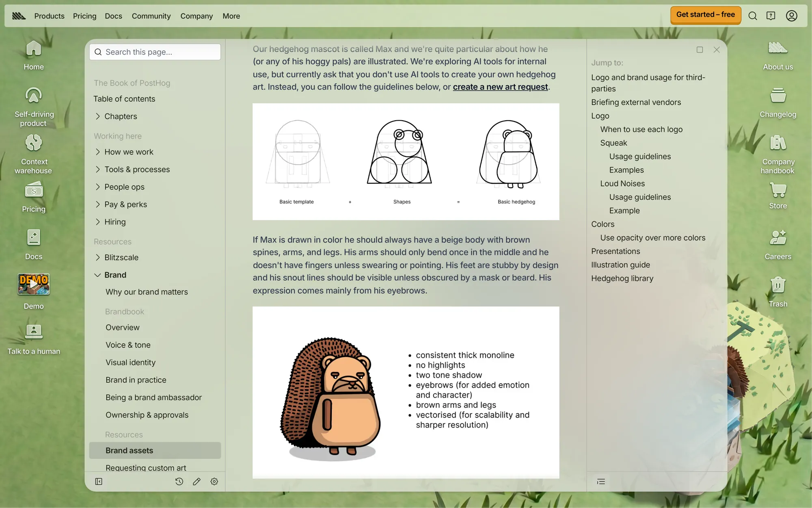Select Table of contents in sidebar
The height and width of the screenshot is (508, 812).
(x=124, y=99)
